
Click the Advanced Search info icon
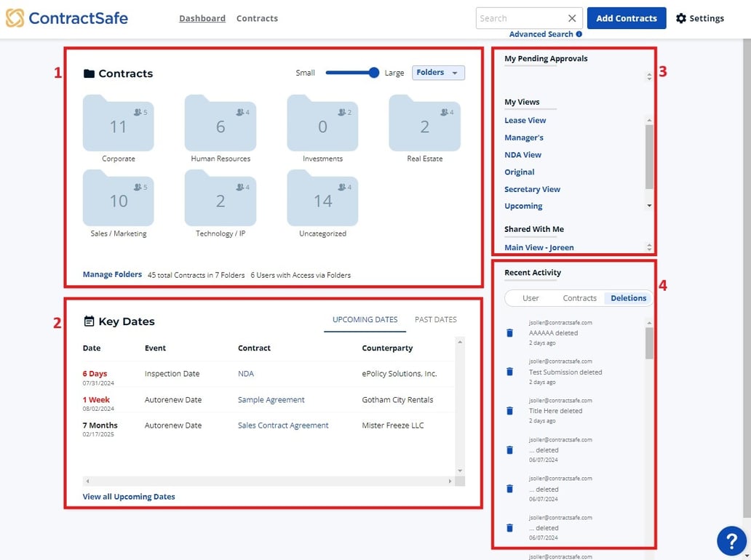pos(579,33)
